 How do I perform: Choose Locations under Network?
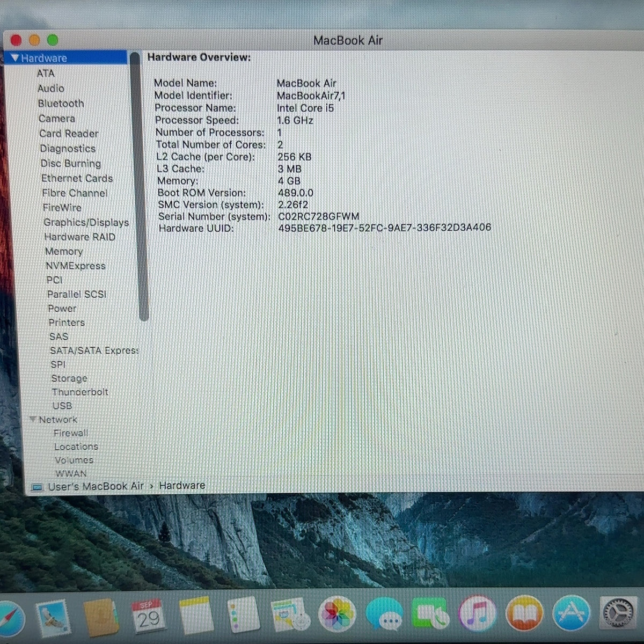point(76,447)
